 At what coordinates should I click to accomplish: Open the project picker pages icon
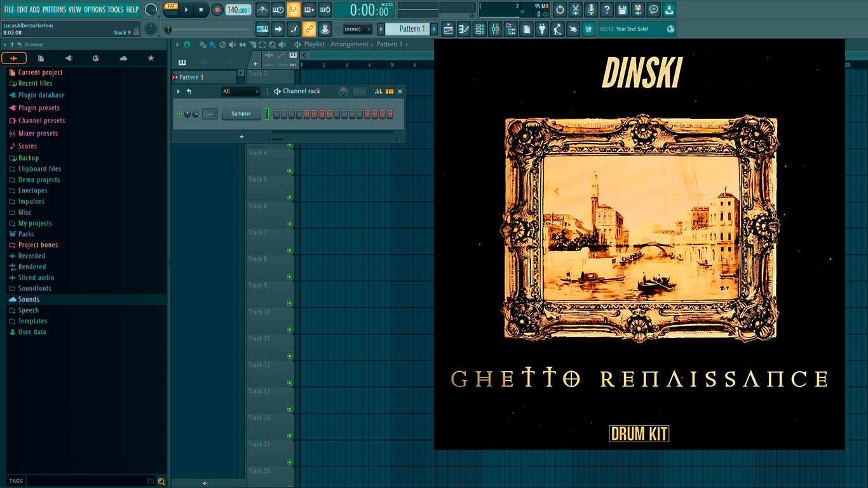click(x=527, y=29)
